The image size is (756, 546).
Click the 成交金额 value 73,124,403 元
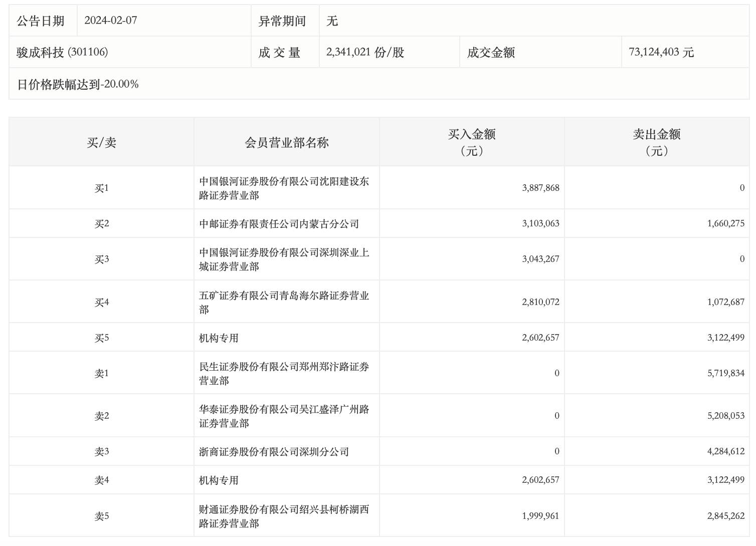(x=661, y=52)
